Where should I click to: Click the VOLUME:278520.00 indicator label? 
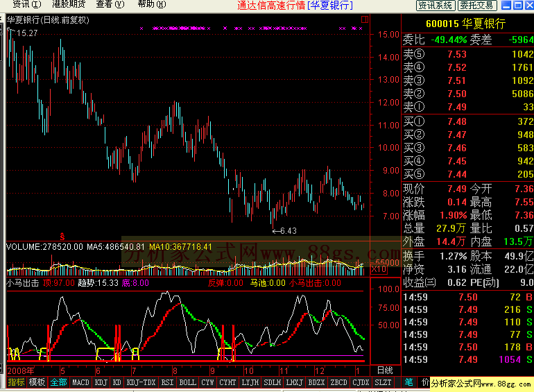44,247
